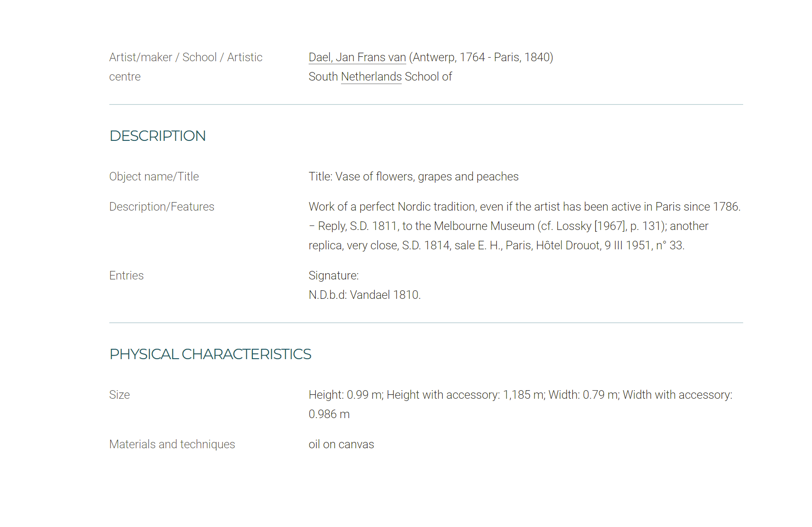Click the Description/Features field label

point(162,207)
